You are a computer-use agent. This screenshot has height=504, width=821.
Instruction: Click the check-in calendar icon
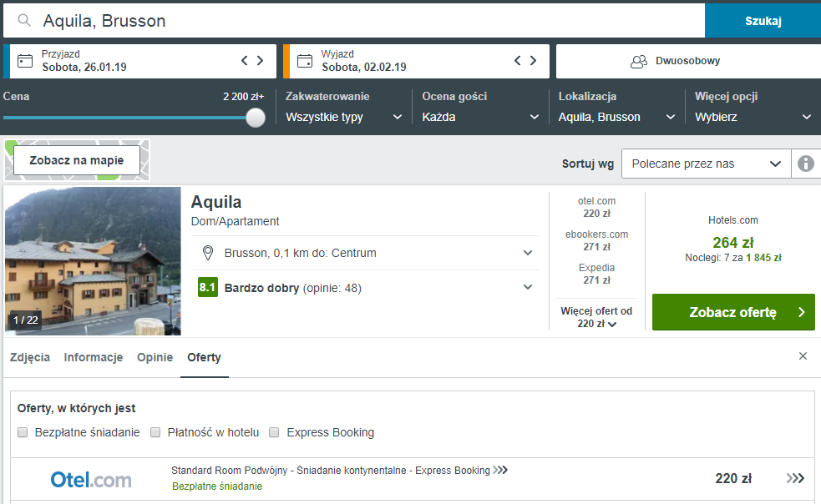point(25,61)
